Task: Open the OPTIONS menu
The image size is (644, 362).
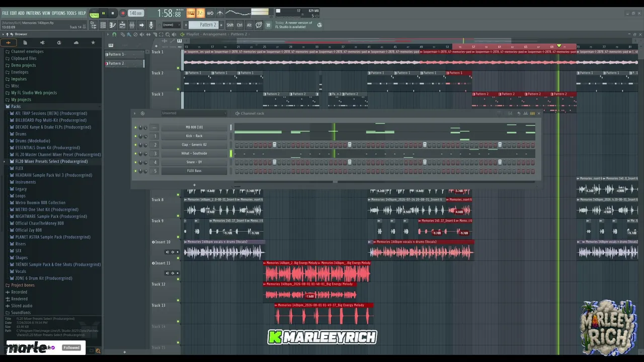Action: coord(58,13)
